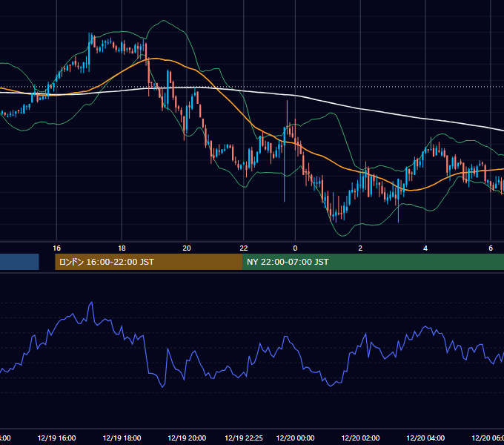
Task: Click hour label 20 on price chart axis
Action: [187, 248]
